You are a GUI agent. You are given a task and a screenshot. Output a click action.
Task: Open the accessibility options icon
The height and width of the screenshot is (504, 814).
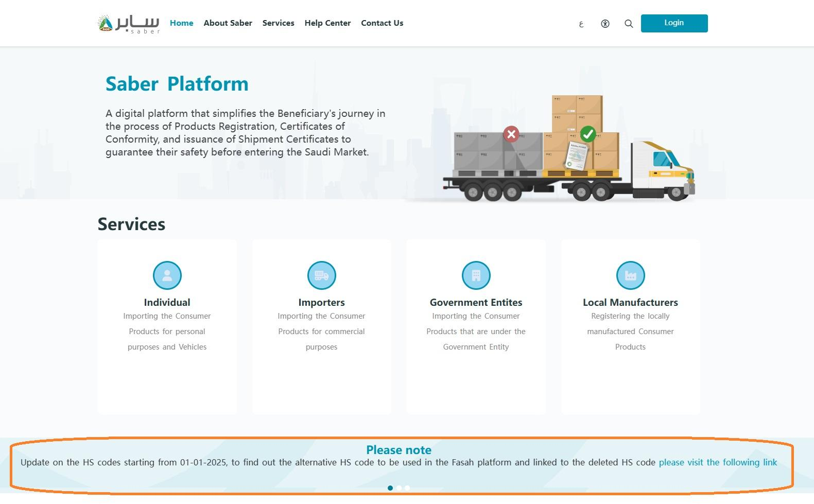605,24
